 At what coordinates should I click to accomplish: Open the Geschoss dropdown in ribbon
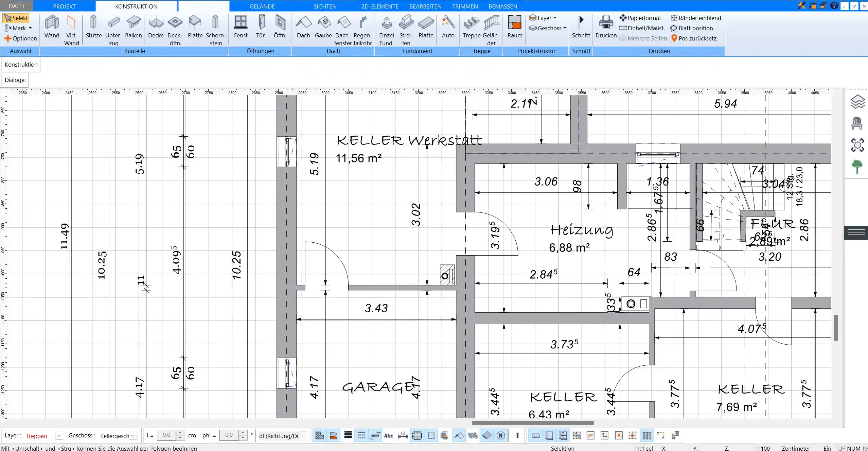tap(547, 28)
